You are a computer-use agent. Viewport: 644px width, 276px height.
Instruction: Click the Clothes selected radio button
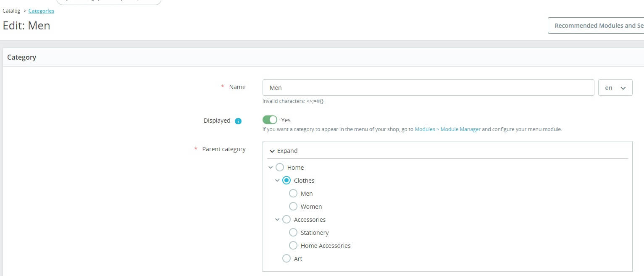point(287,180)
